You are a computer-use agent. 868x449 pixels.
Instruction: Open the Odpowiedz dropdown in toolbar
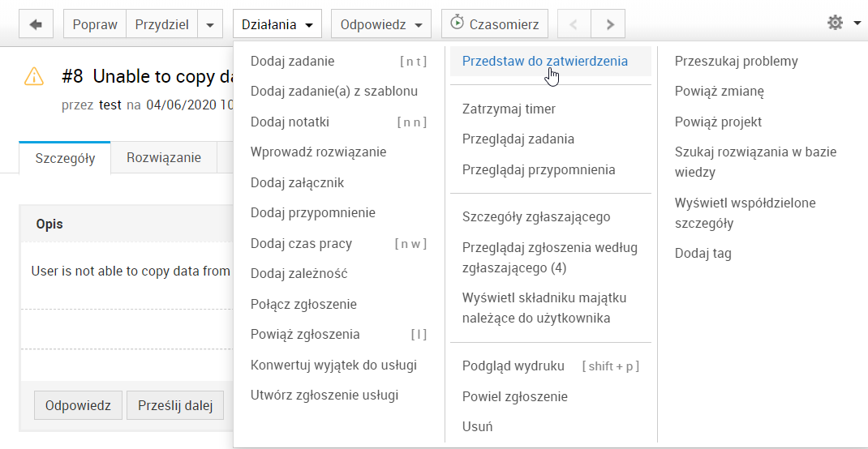coord(381,24)
